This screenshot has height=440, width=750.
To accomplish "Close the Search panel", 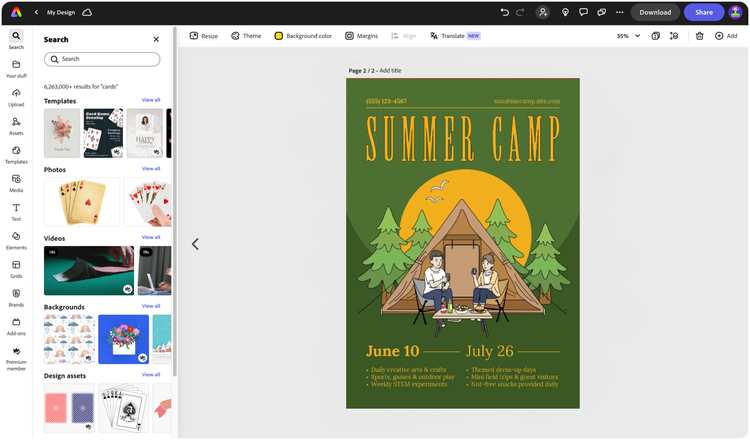I will click(x=156, y=39).
